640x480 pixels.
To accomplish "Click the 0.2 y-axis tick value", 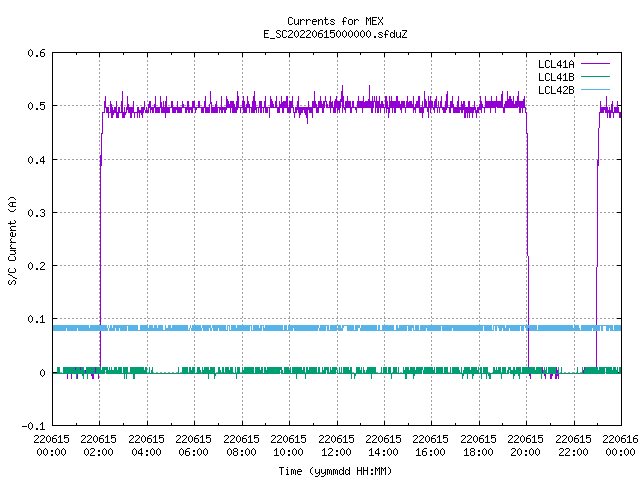I will click(x=36, y=266).
